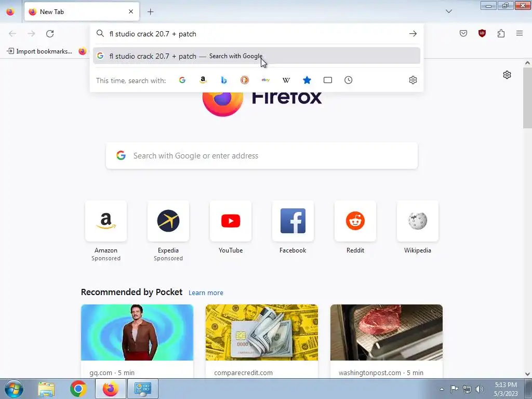Click the page scrollbar down arrow

pos(527,374)
